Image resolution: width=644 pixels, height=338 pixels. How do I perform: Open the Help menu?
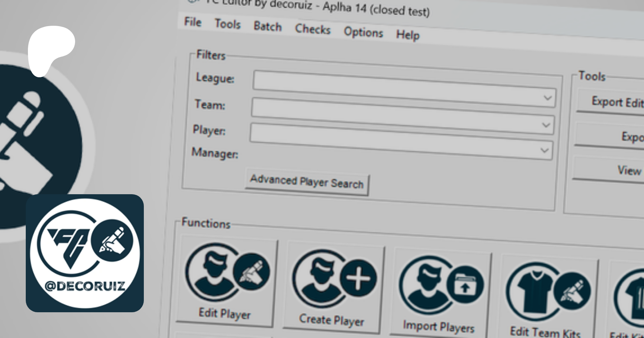(408, 35)
